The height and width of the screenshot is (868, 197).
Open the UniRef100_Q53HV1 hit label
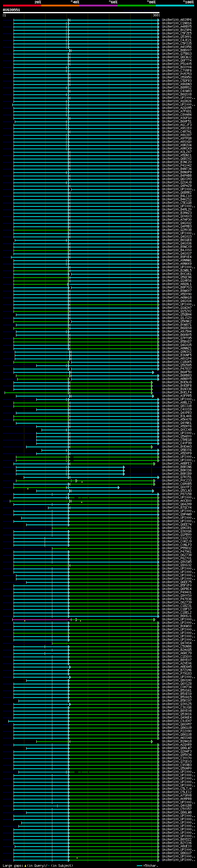point(177,37)
